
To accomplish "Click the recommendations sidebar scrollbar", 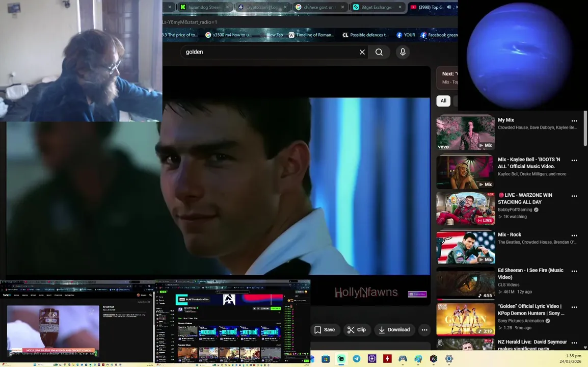I will coord(585,128).
